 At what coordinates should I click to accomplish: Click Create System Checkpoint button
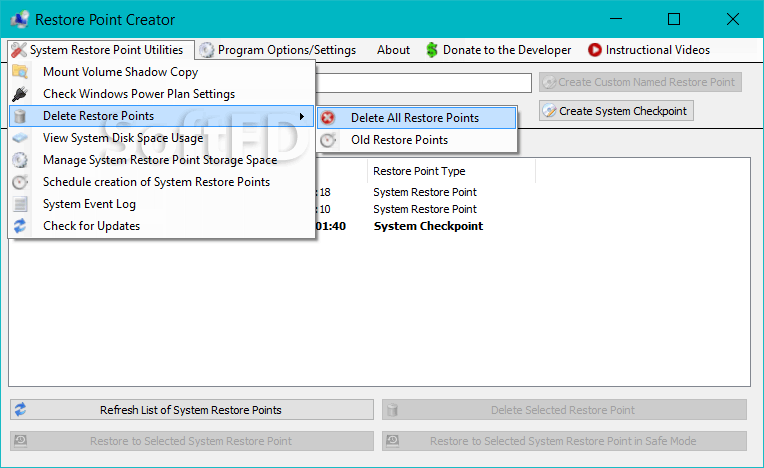tap(616, 111)
